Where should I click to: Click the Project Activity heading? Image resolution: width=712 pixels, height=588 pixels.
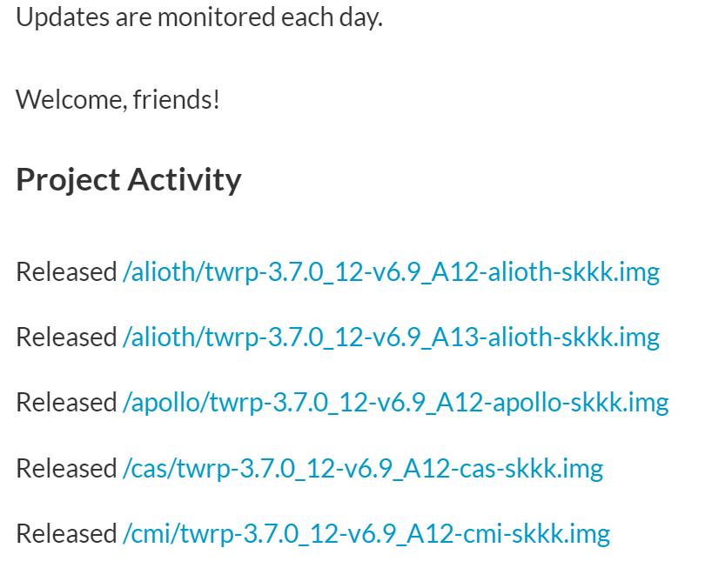click(x=129, y=181)
